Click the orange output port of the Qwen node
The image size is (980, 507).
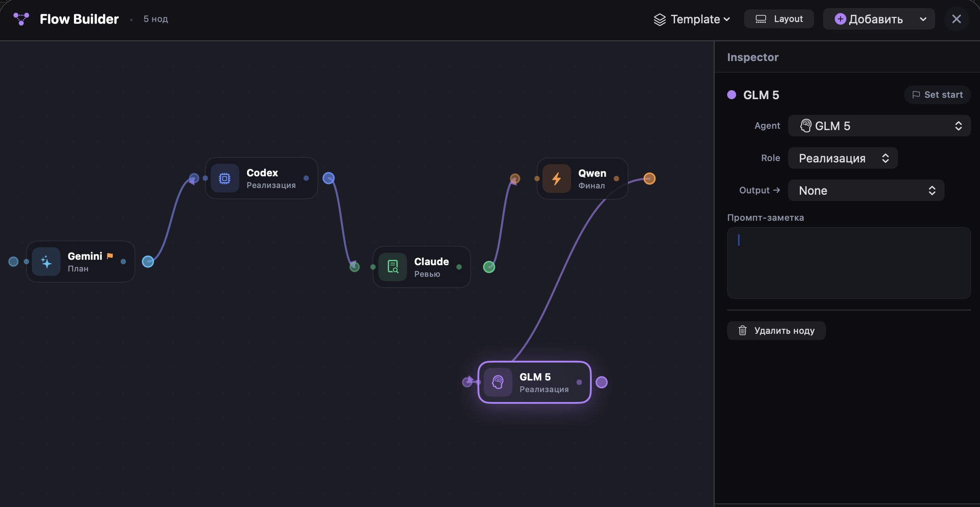pyautogui.click(x=649, y=179)
